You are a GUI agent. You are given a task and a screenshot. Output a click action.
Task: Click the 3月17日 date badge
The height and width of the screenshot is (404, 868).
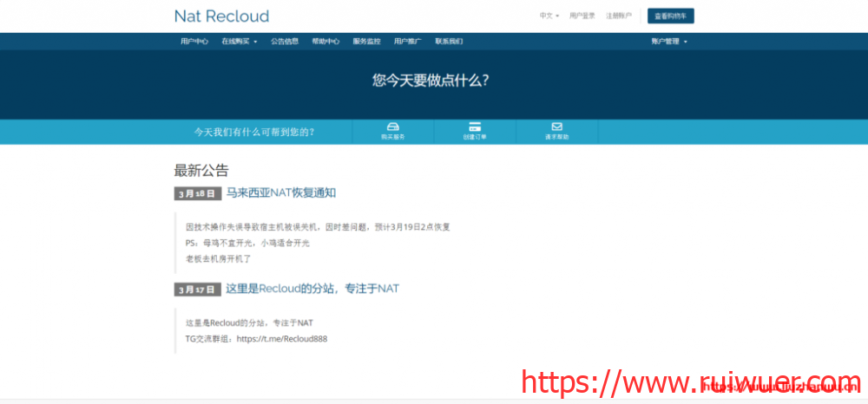196,289
